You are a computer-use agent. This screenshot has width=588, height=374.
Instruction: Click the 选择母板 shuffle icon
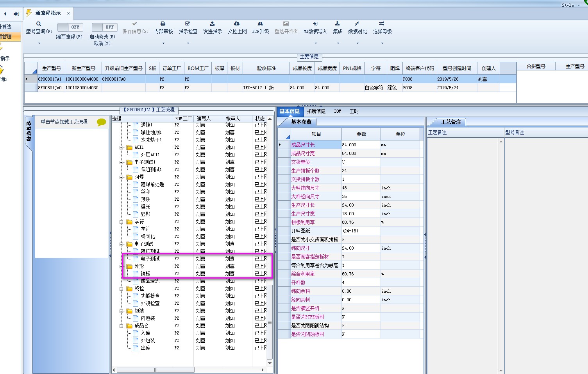tap(382, 24)
